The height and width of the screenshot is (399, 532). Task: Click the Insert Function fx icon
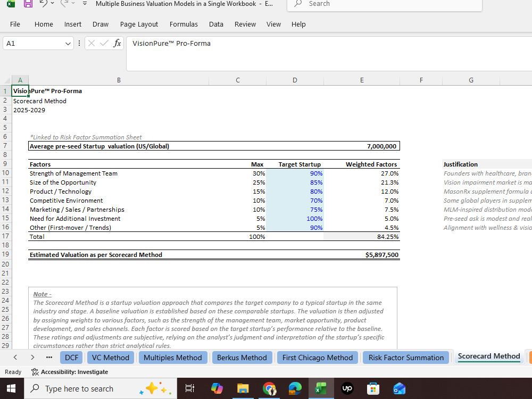point(117,43)
